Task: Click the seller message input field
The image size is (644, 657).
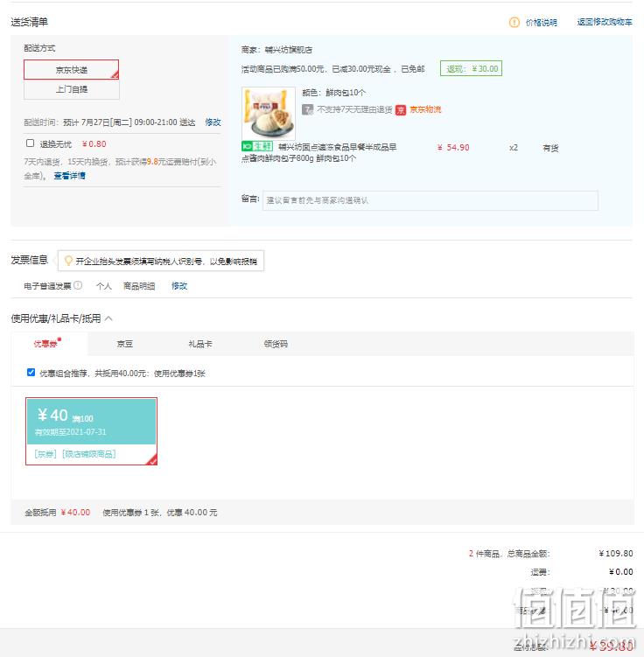Action: (430, 200)
